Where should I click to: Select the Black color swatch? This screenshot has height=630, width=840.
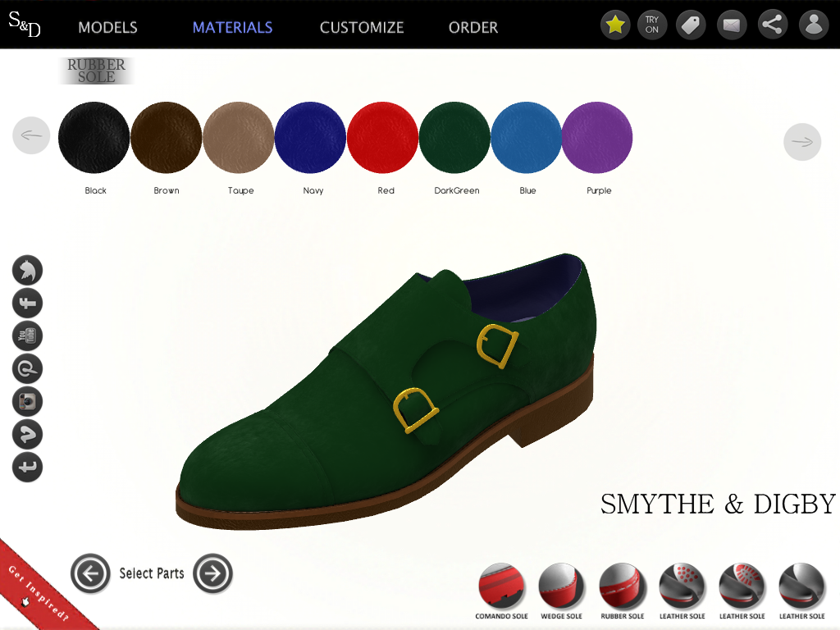click(94, 138)
